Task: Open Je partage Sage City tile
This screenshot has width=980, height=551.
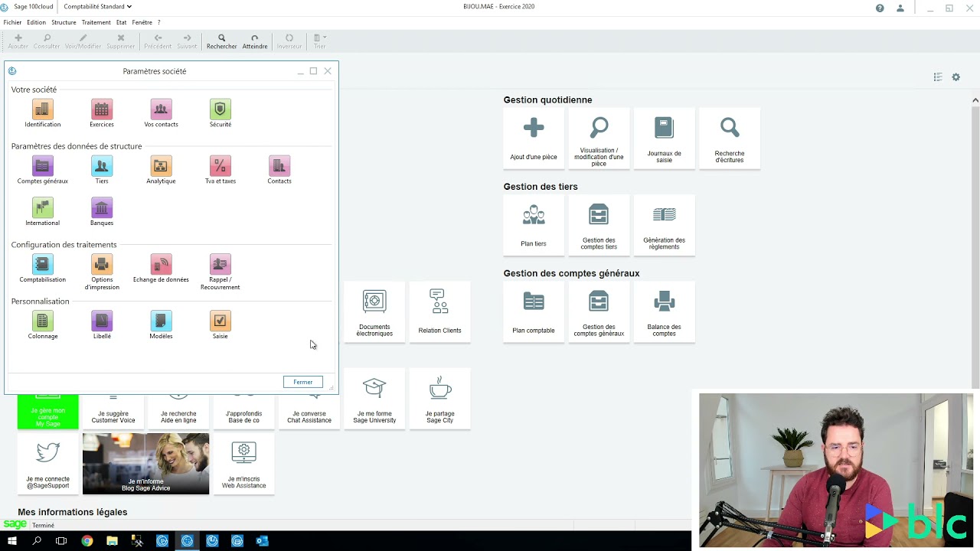Action: point(439,398)
